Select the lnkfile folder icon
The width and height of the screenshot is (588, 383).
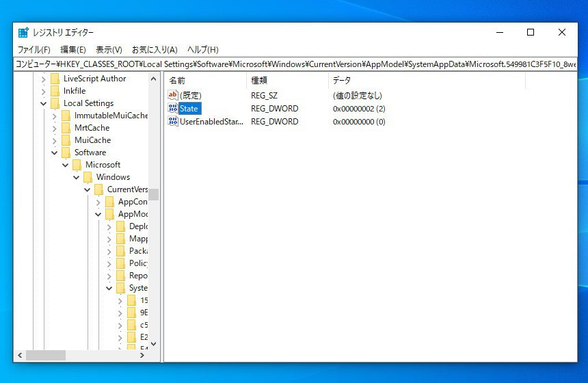(x=55, y=91)
